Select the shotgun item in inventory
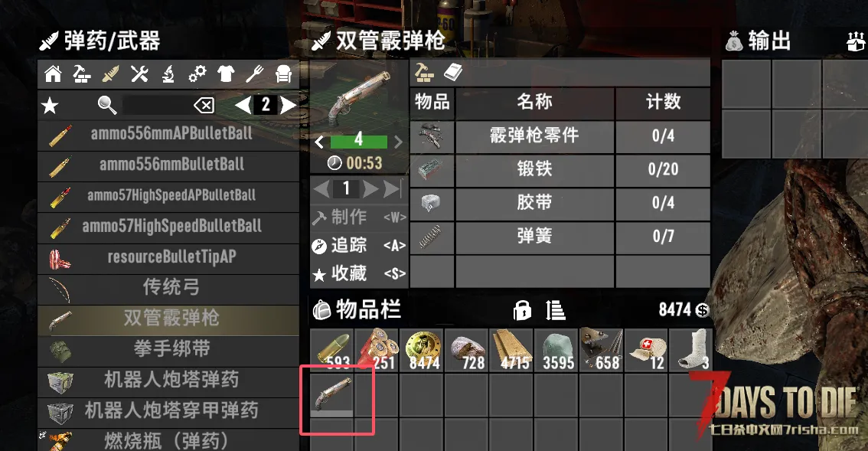This screenshot has width=868, height=451. pos(332,396)
